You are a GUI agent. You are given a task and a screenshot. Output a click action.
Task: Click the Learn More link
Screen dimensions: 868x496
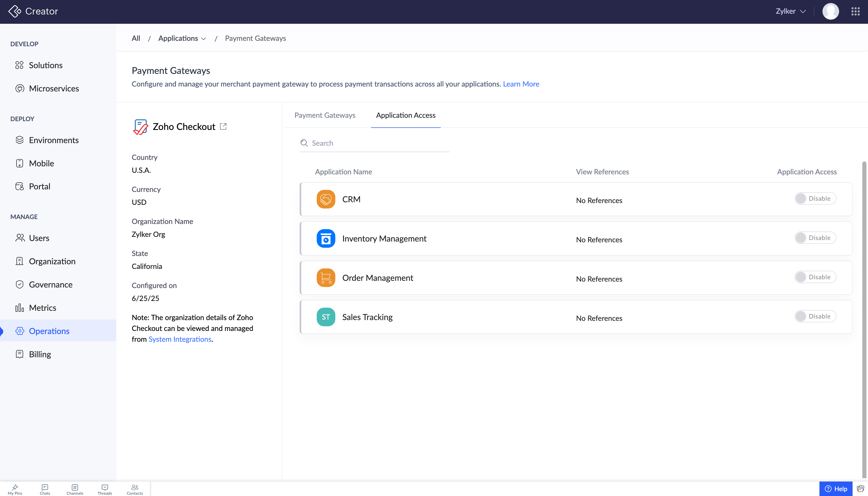pyautogui.click(x=521, y=84)
